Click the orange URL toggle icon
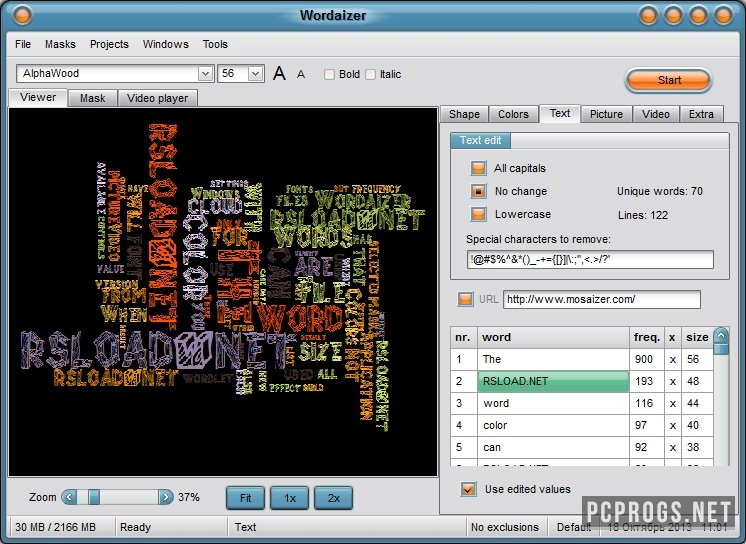Screen dimensions: 746x544 point(465,299)
